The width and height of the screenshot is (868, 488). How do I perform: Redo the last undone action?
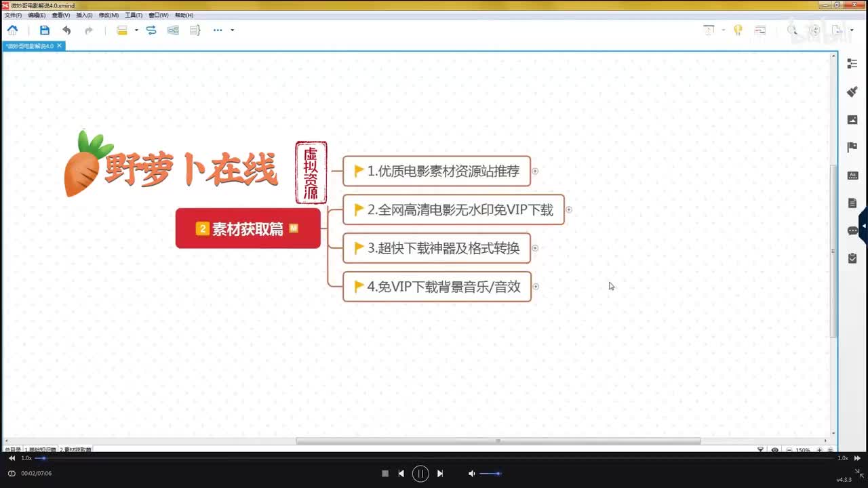click(x=88, y=30)
